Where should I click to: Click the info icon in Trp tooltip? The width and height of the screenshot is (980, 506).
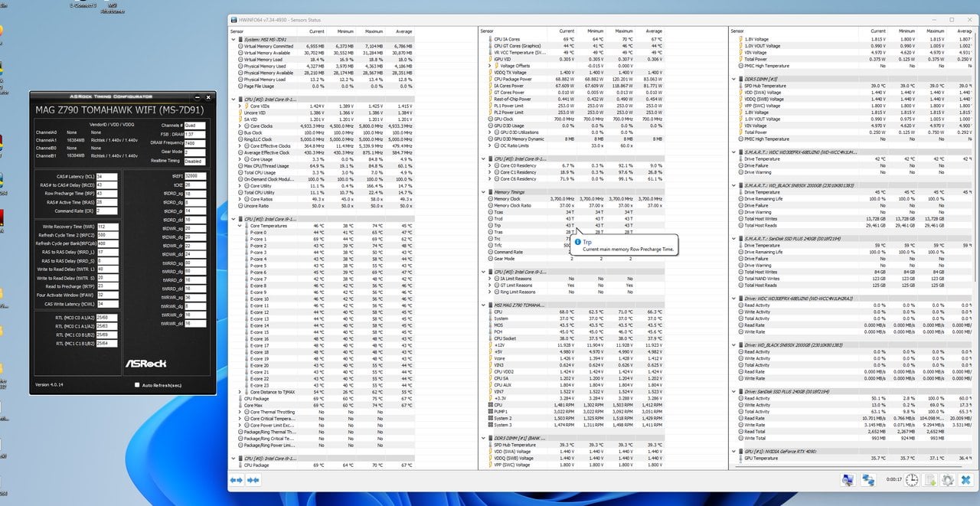coord(577,242)
